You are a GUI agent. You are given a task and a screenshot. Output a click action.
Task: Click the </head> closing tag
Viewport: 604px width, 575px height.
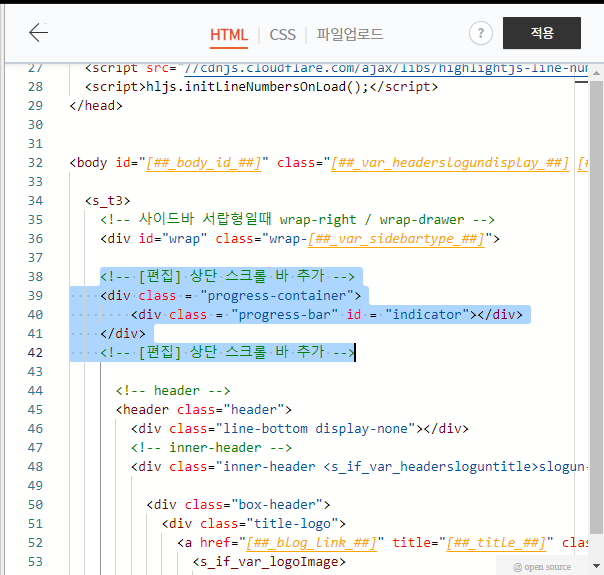coord(96,106)
